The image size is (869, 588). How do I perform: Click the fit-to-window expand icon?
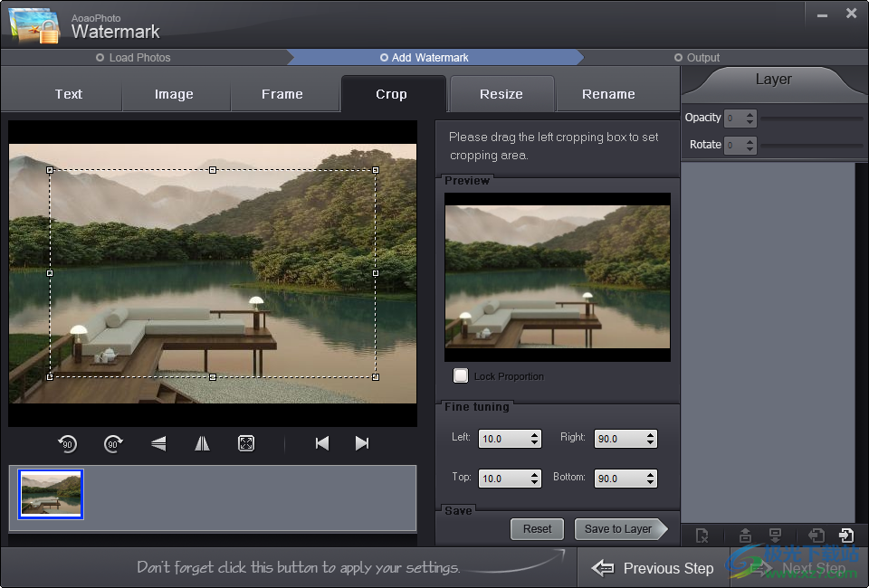tap(246, 443)
